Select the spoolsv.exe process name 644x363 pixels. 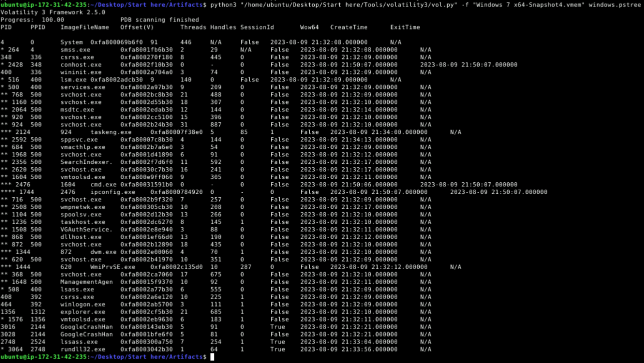81,214
